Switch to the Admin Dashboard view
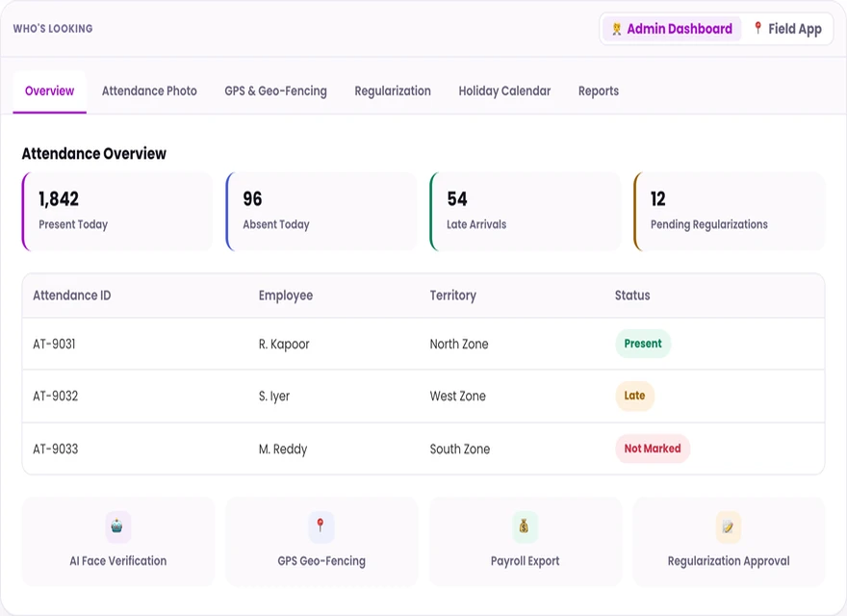The image size is (847, 616). tap(672, 29)
